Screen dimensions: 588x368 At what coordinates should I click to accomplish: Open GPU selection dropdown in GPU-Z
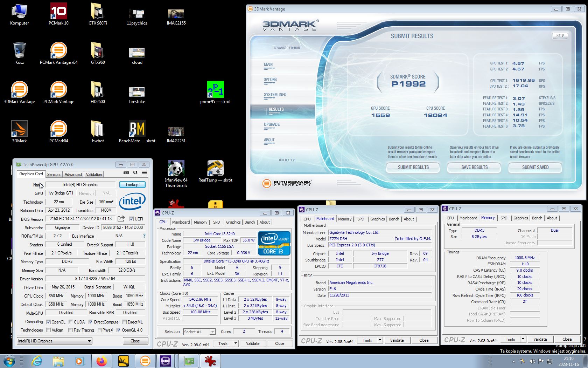pos(55,341)
